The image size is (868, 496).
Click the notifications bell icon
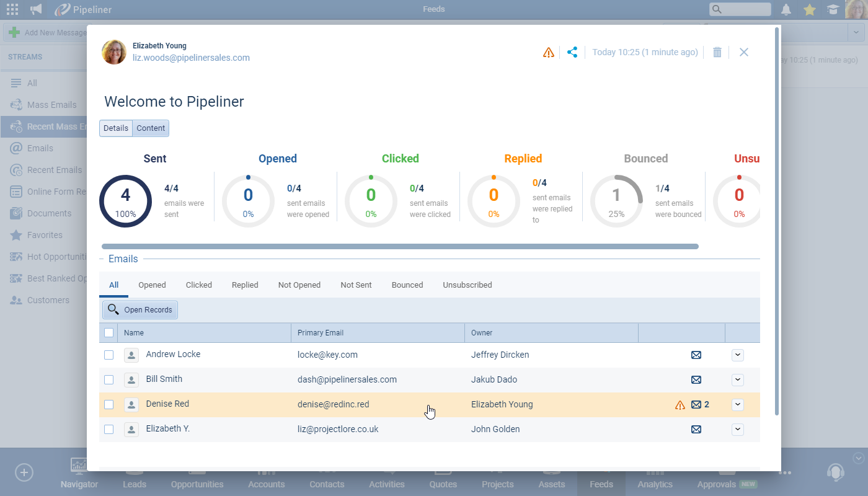(786, 9)
